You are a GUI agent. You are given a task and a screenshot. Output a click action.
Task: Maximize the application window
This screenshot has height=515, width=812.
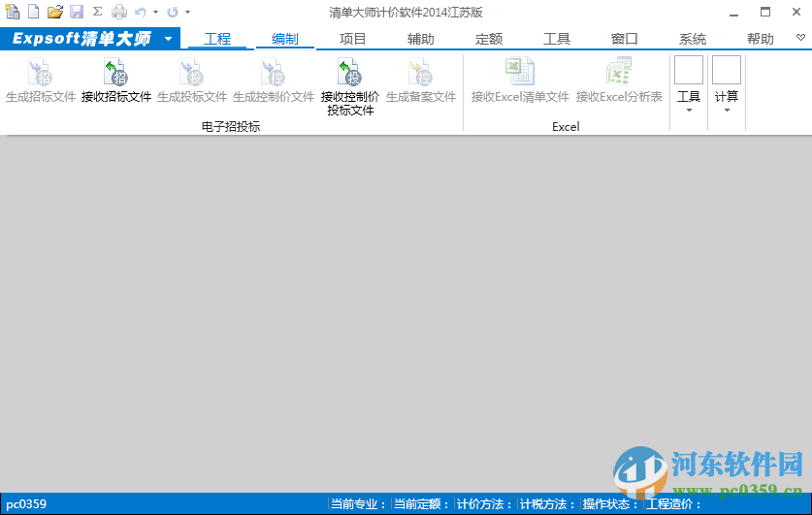point(765,12)
